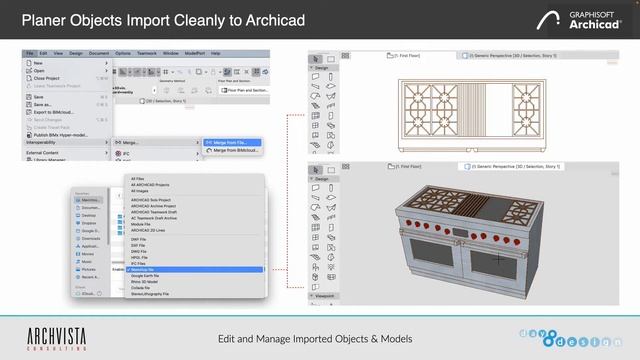This screenshot has width=640, height=360.
Task: Choose the Beam tool in the floor plan pane
Action: click(x=315, y=86)
